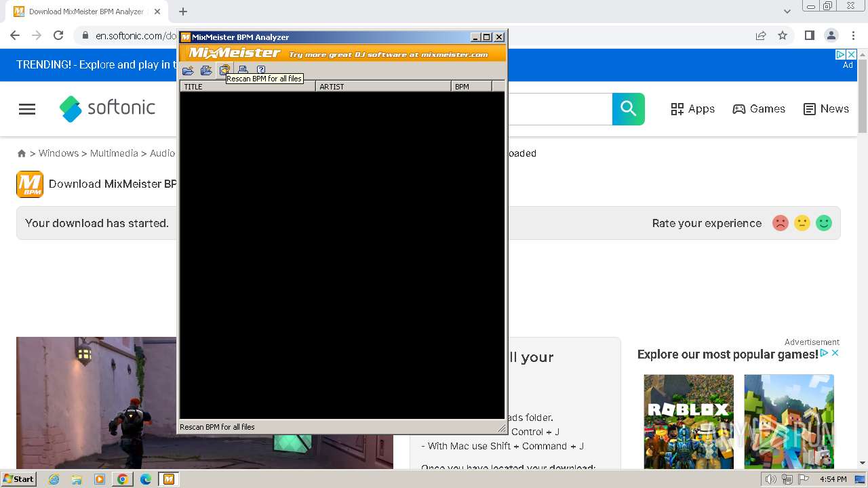
Task: Click the game video thumbnail on the page
Action: pos(96,403)
